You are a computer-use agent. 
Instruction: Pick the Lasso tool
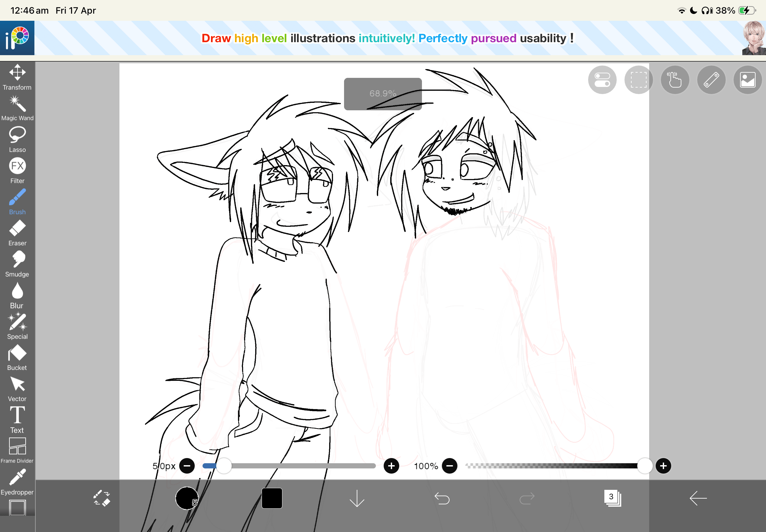click(x=17, y=139)
